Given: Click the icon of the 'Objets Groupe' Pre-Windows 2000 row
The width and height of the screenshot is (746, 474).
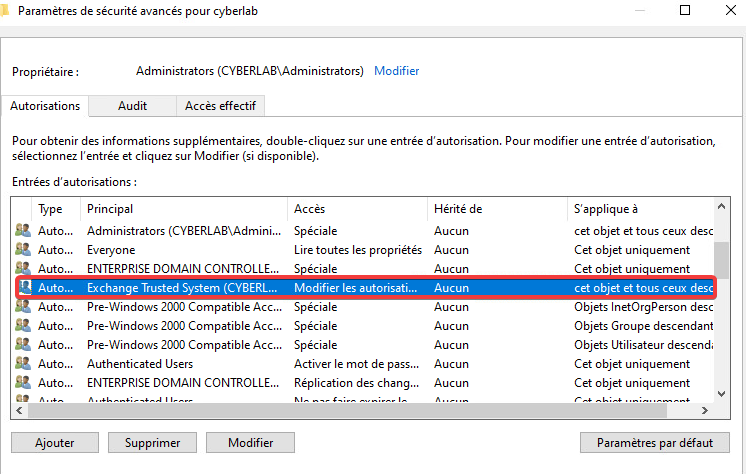Looking at the screenshot, I should click(23, 326).
